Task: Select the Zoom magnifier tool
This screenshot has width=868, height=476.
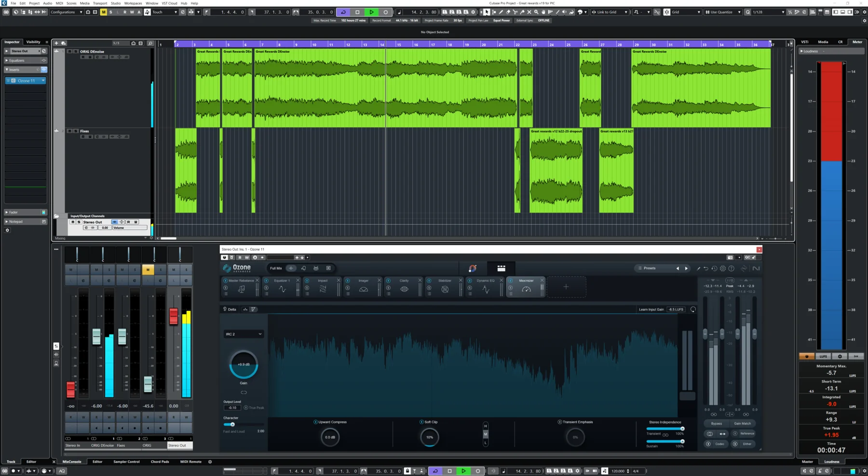Action: (x=536, y=12)
